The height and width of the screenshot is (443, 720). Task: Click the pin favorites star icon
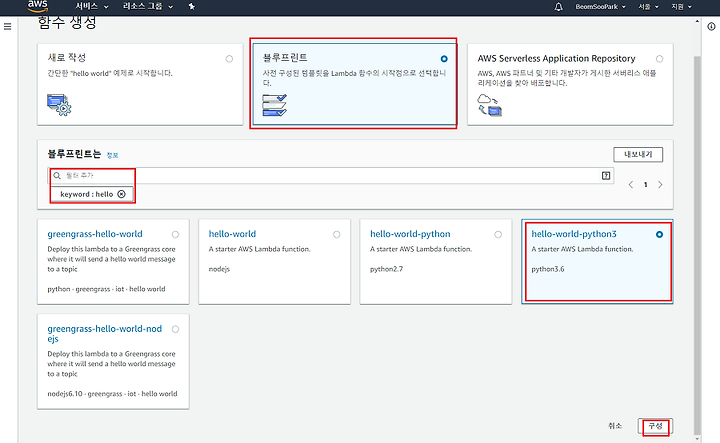click(x=192, y=6)
